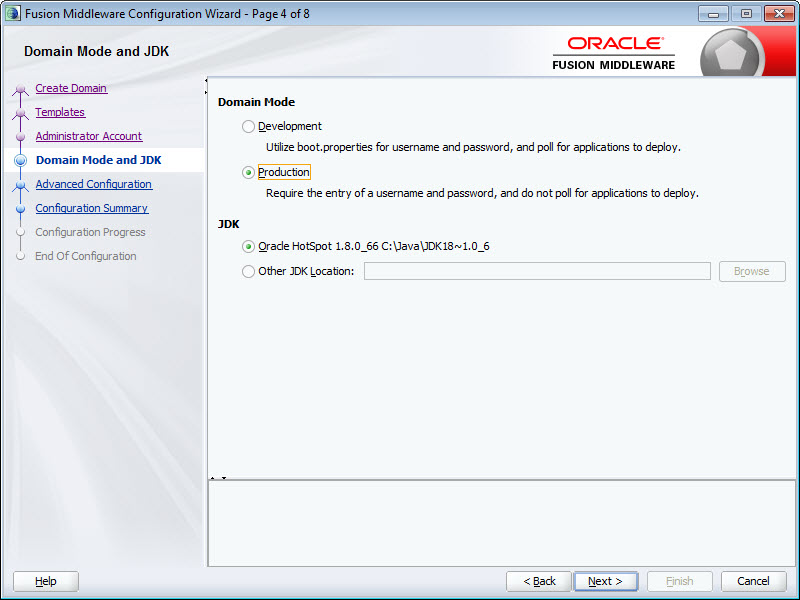Select the Other JDK Location radio button
800x600 pixels.
248,271
